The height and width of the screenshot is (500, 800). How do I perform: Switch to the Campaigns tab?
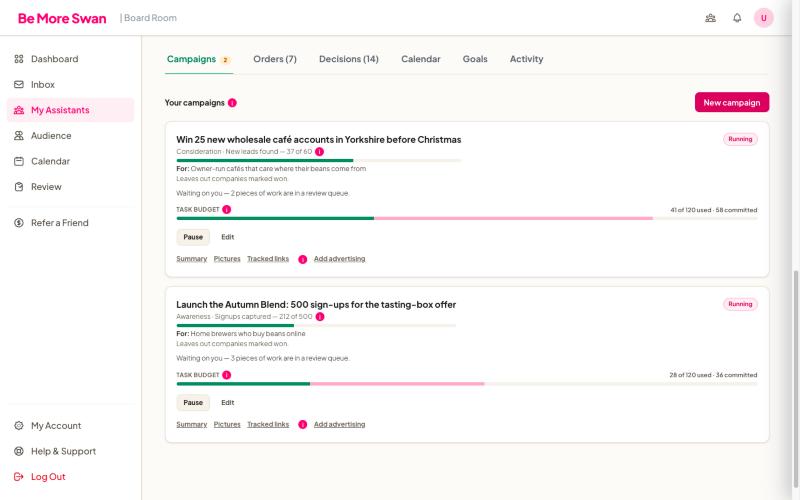(199, 59)
